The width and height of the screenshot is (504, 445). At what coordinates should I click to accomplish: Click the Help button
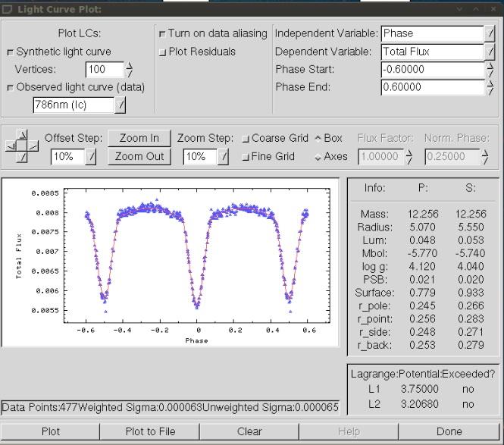point(349,431)
